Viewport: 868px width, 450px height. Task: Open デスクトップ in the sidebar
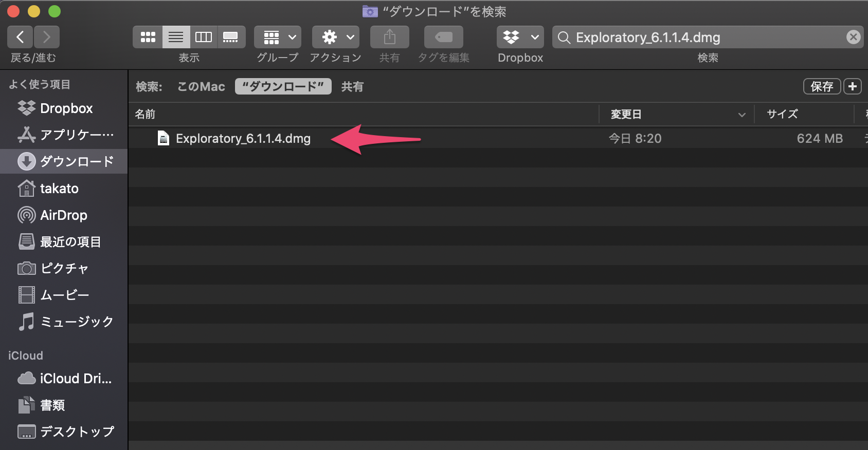coord(64,432)
